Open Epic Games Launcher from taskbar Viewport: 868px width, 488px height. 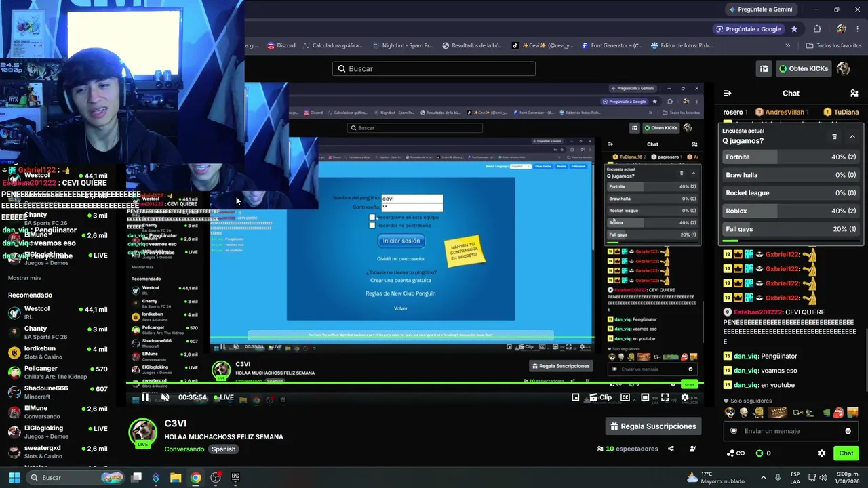pos(235,478)
